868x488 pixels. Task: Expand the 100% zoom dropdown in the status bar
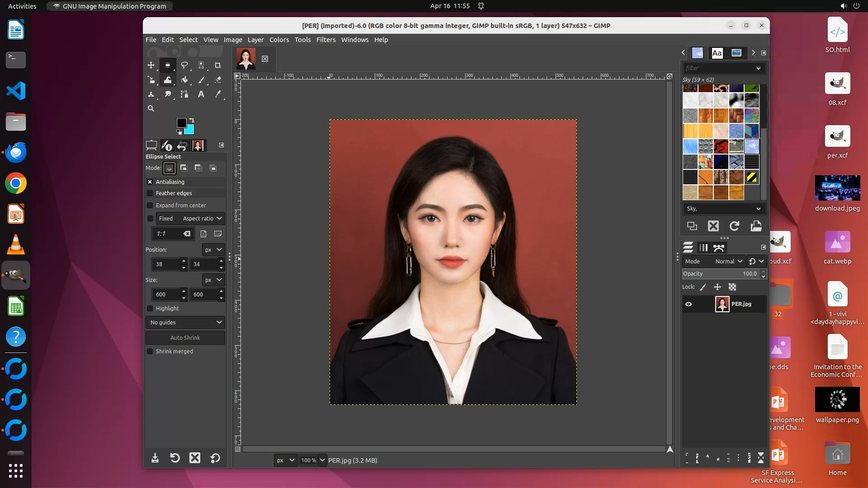[322, 460]
